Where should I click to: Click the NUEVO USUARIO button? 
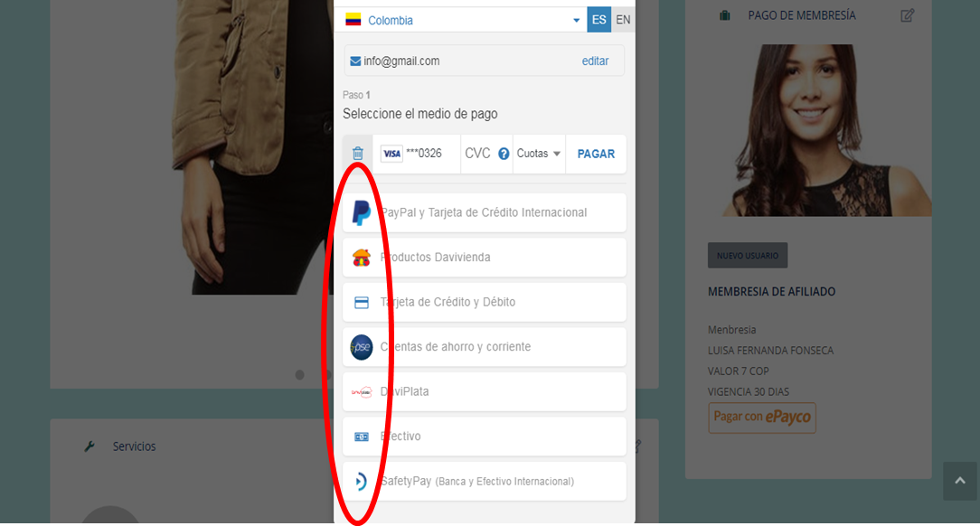[748, 256]
